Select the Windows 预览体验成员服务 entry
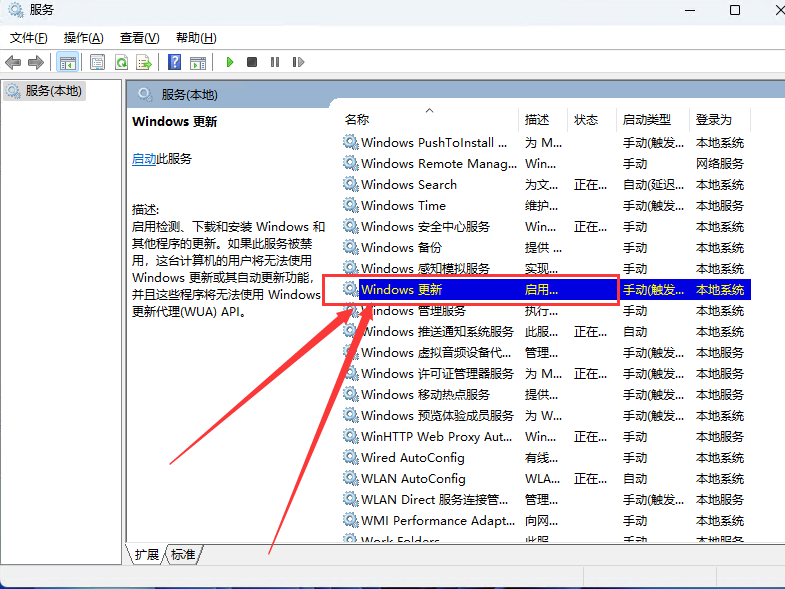The height and width of the screenshot is (589, 785). coord(437,416)
